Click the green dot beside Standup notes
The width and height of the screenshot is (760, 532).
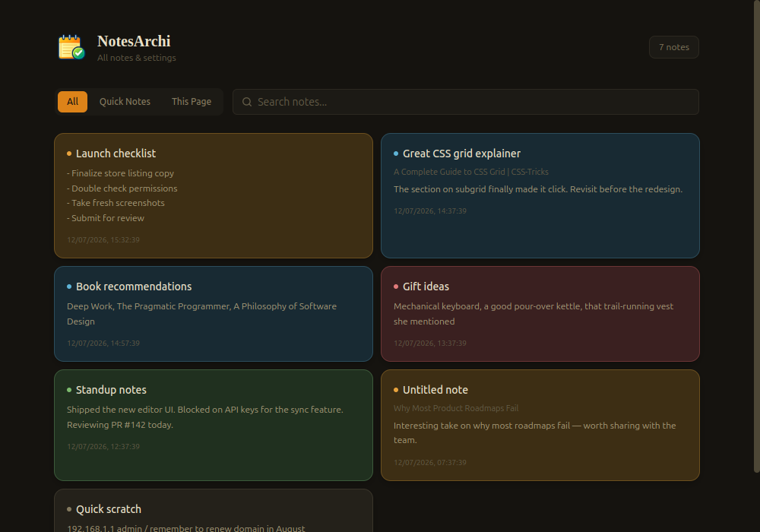(x=69, y=390)
